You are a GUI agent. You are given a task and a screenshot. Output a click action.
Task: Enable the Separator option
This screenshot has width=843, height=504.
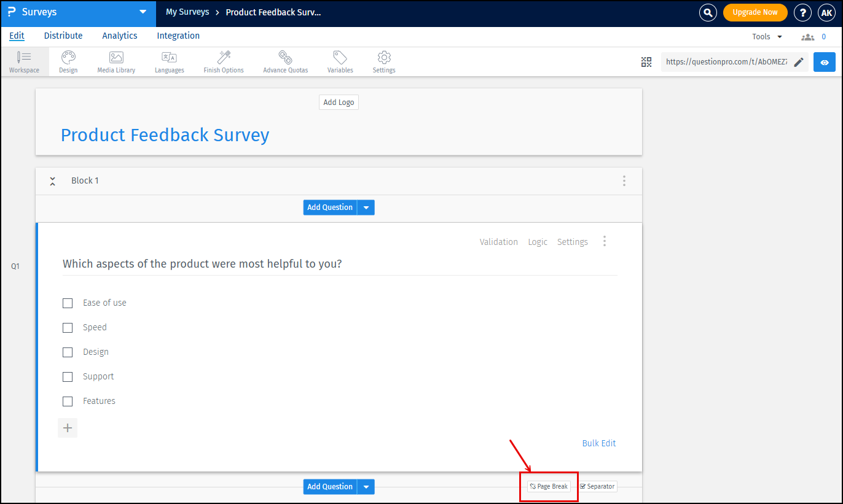click(597, 486)
